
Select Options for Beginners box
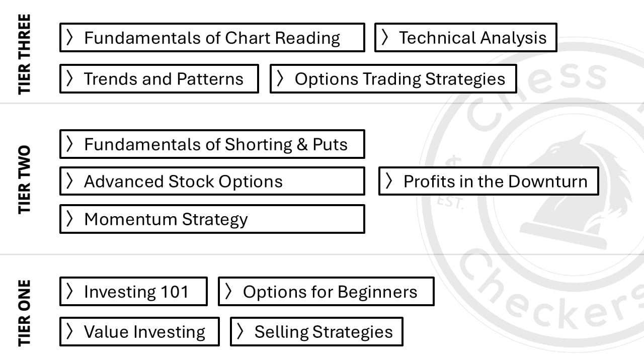(326, 291)
